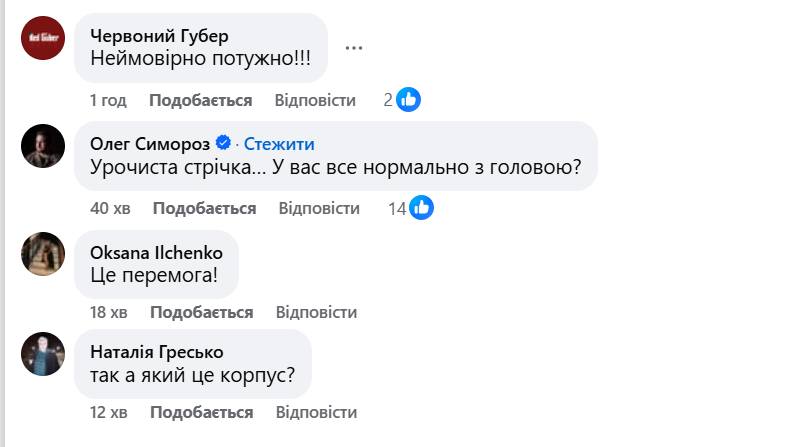Open Наталія Гресько's profile name link
The image size is (812, 447).
point(156,352)
